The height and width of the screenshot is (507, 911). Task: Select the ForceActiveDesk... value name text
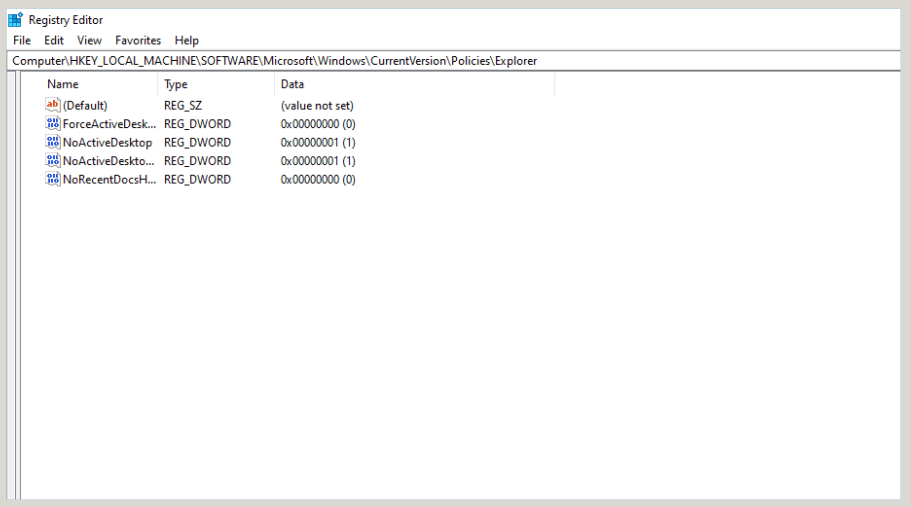click(x=109, y=124)
